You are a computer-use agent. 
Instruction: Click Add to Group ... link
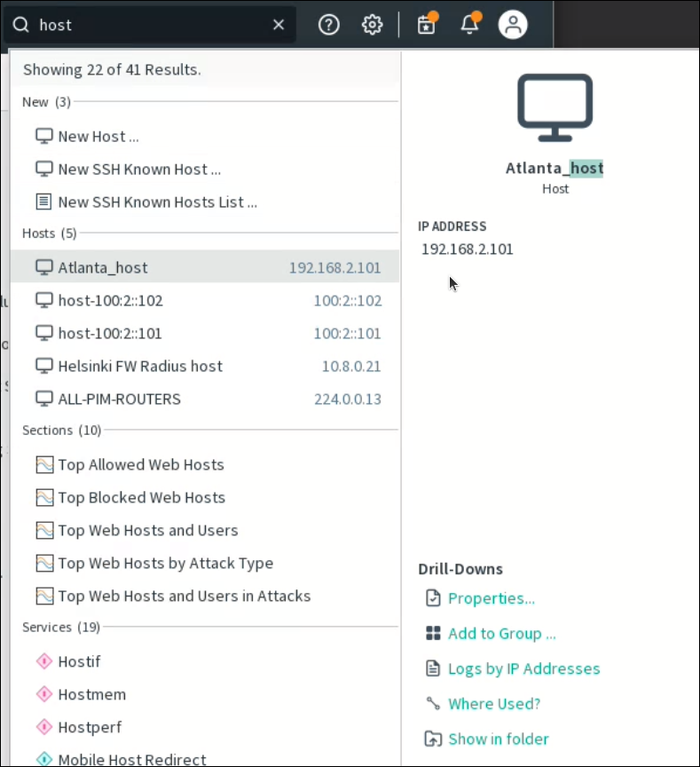point(501,634)
